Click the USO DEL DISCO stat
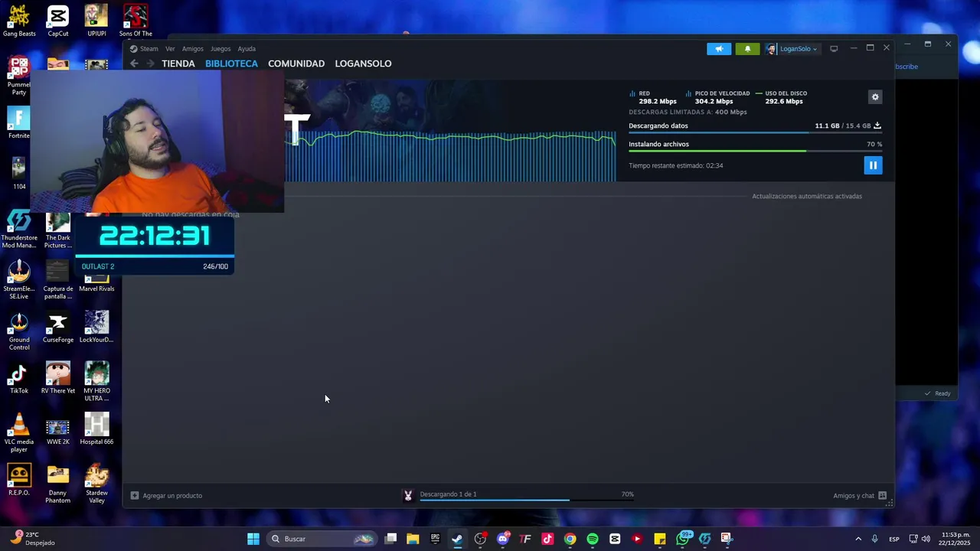Image resolution: width=980 pixels, height=551 pixels. click(782, 97)
